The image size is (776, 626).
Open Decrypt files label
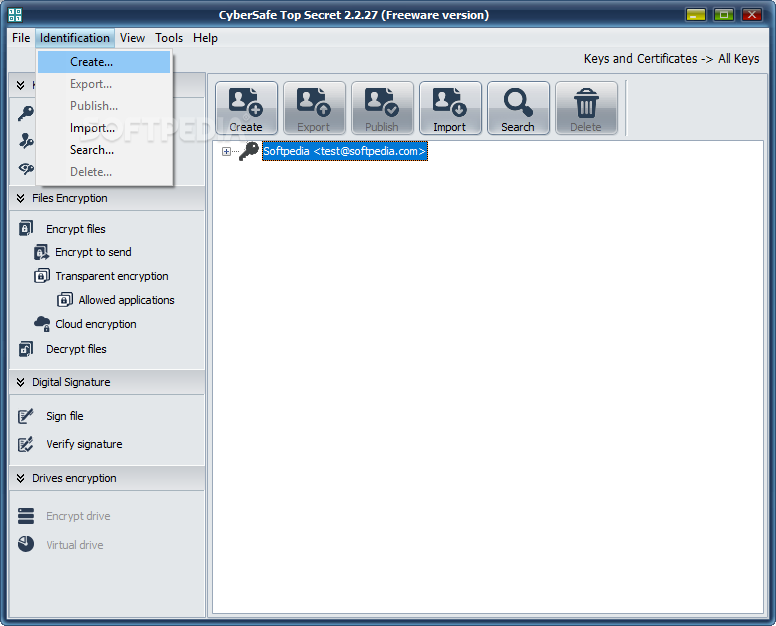pos(76,349)
